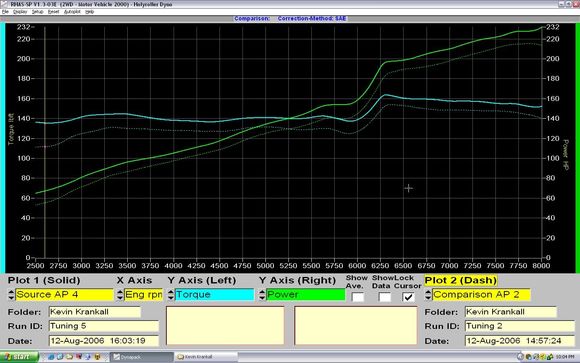Click the Plot 2 (Dash) yellow label
580x363 pixels.
pos(461,280)
